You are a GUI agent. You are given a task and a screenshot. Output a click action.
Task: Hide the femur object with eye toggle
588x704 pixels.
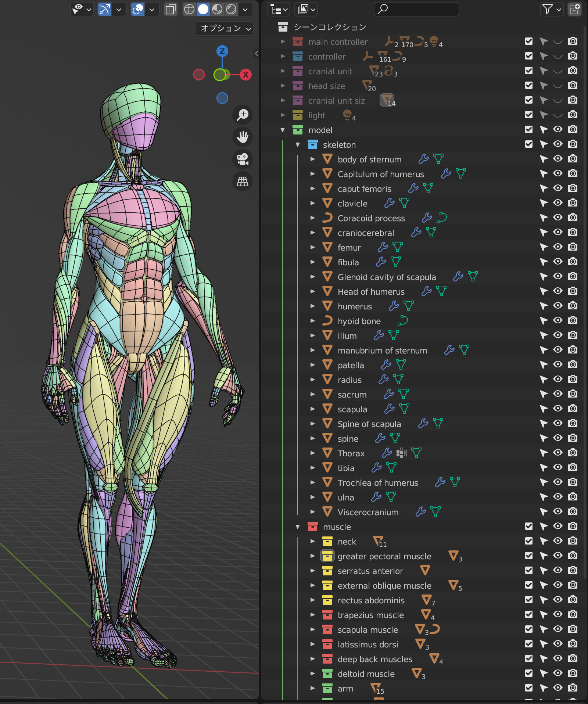(x=558, y=247)
